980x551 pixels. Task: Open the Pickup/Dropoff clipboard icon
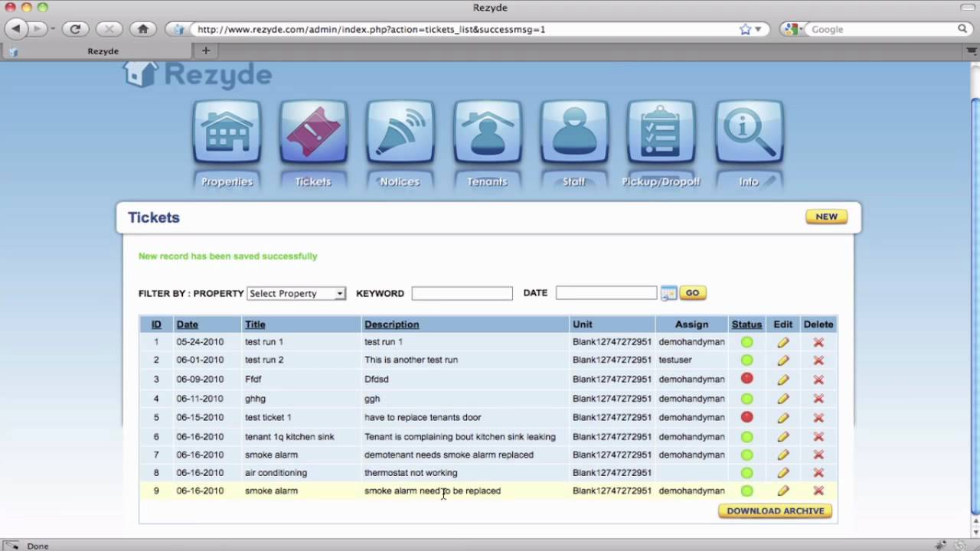[x=661, y=132]
